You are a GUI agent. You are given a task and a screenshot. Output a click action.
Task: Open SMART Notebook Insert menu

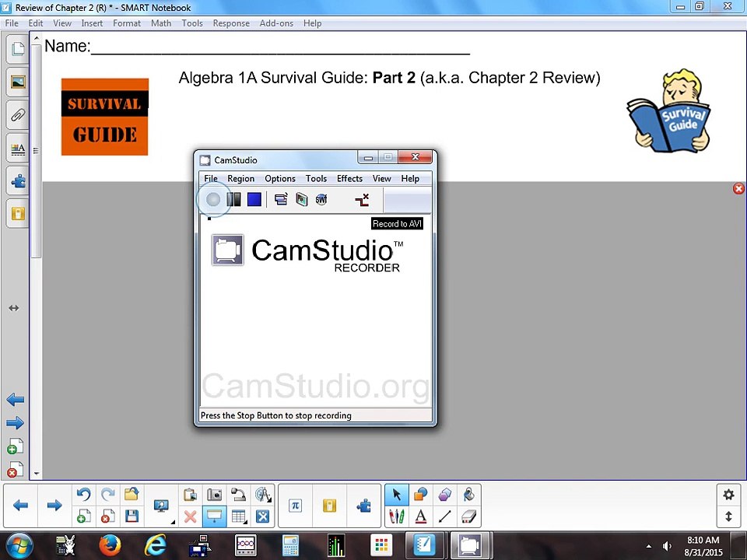(92, 23)
